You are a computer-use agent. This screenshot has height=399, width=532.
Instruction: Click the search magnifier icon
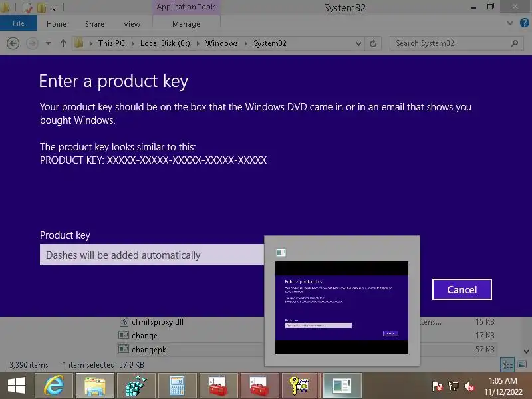[514, 43]
